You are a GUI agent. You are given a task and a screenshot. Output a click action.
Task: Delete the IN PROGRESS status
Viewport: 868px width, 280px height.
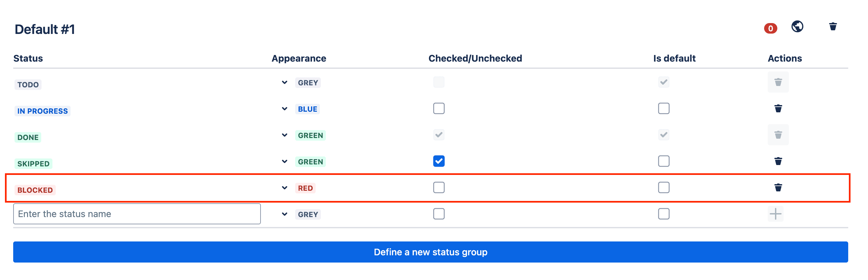click(x=778, y=108)
